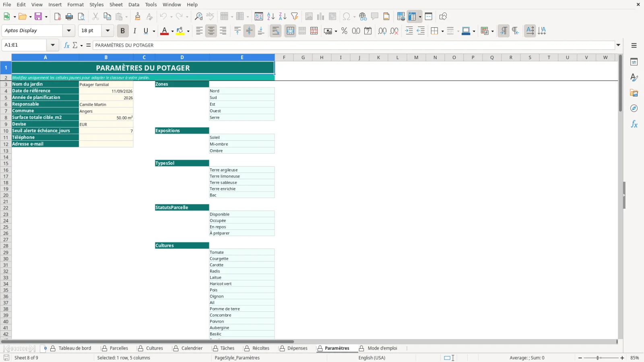Select column header D

182,58
